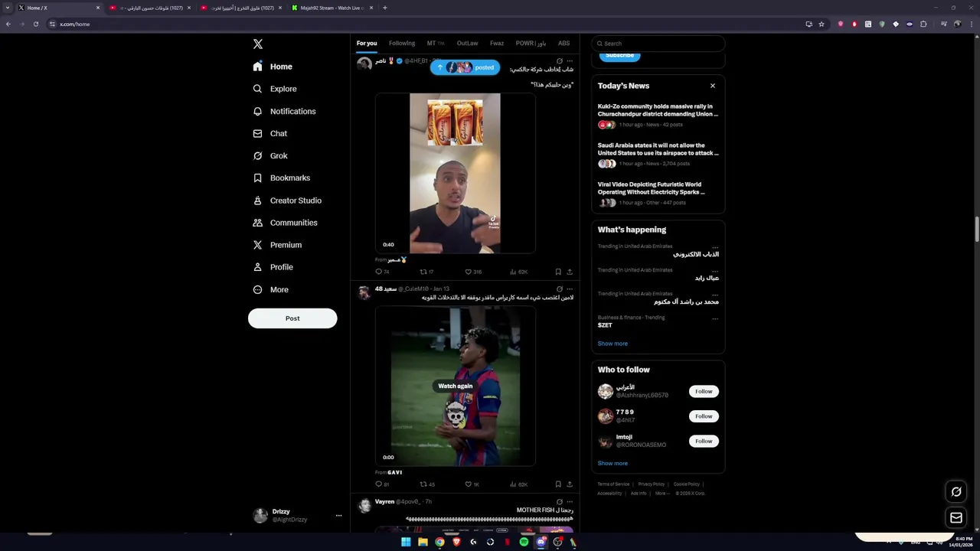Open options for first UAE trending topic
980x551 pixels.
tap(715, 248)
